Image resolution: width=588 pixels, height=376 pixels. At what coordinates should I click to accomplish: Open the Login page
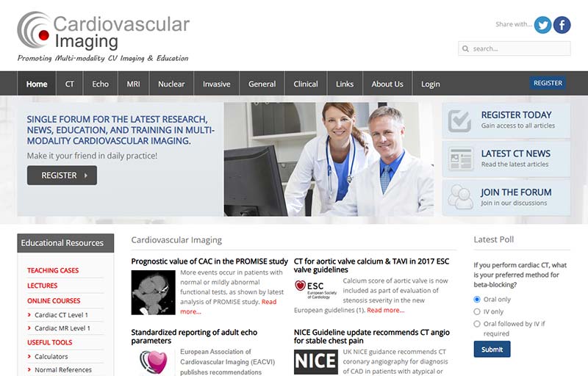point(430,84)
